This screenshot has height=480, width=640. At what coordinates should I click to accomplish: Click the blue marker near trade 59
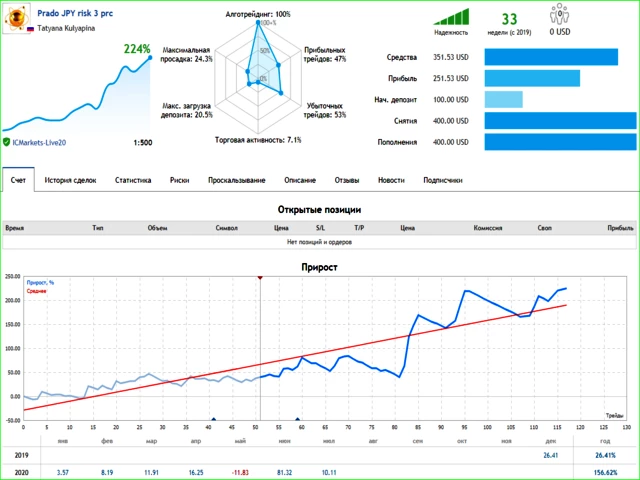click(298, 420)
